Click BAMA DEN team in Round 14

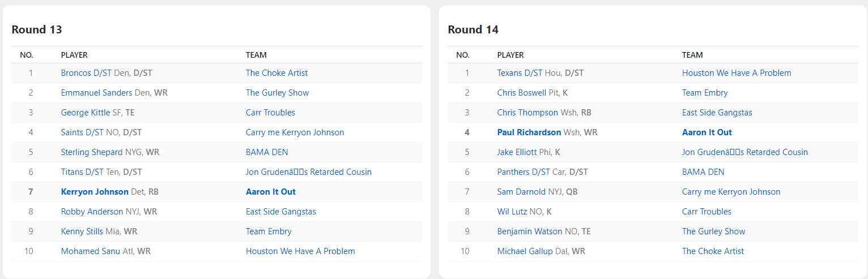pos(703,172)
